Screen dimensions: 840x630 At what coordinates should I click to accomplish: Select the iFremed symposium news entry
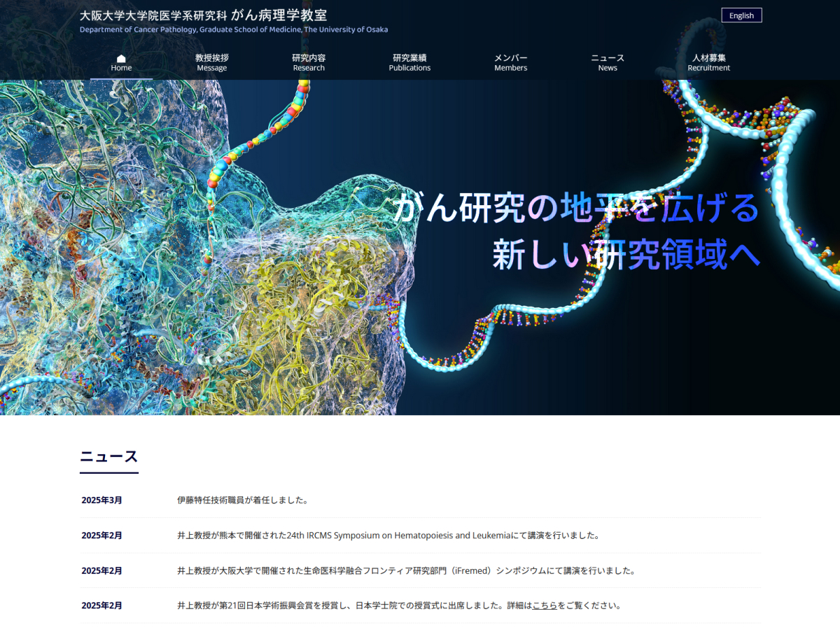pyautogui.click(x=406, y=570)
